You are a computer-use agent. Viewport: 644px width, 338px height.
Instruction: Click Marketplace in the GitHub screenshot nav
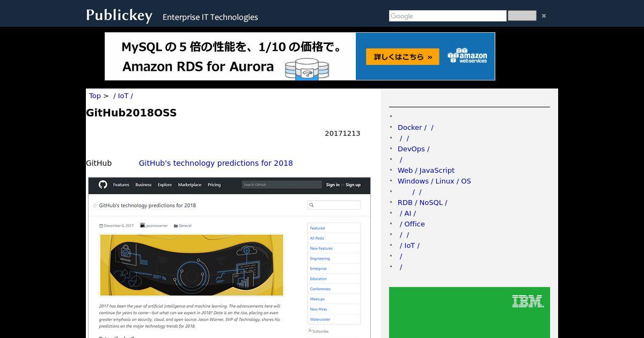click(190, 185)
